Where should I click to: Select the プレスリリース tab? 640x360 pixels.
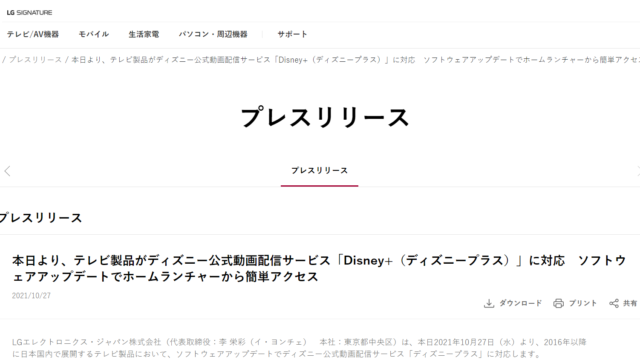[320, 171]
